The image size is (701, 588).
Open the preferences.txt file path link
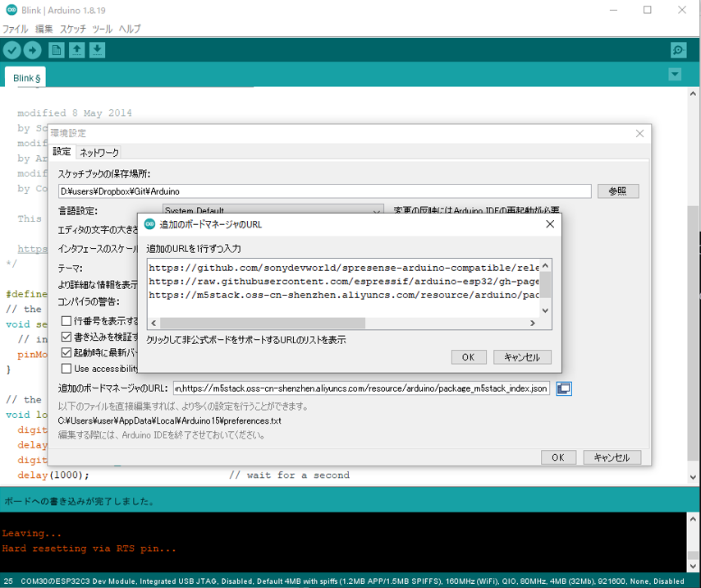[169, 420]
